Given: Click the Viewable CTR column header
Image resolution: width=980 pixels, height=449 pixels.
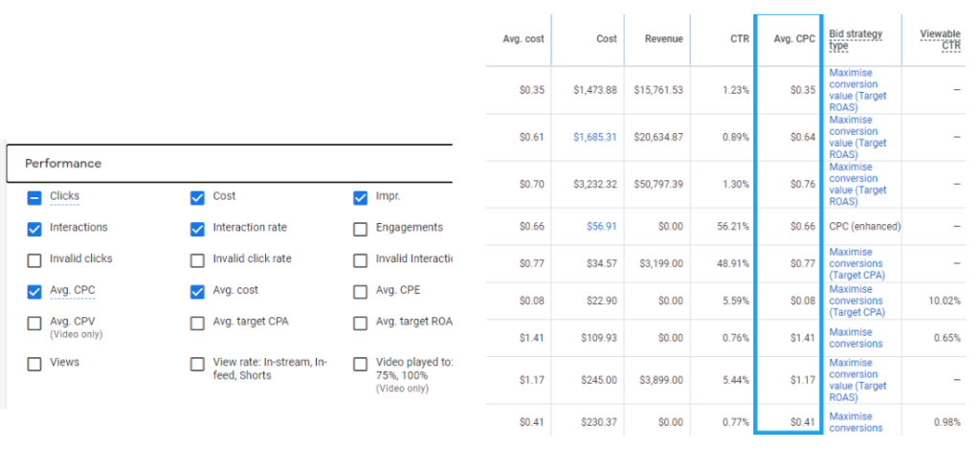Looking at the screenshot, I should pyautogui.click(x=940, y=39).
